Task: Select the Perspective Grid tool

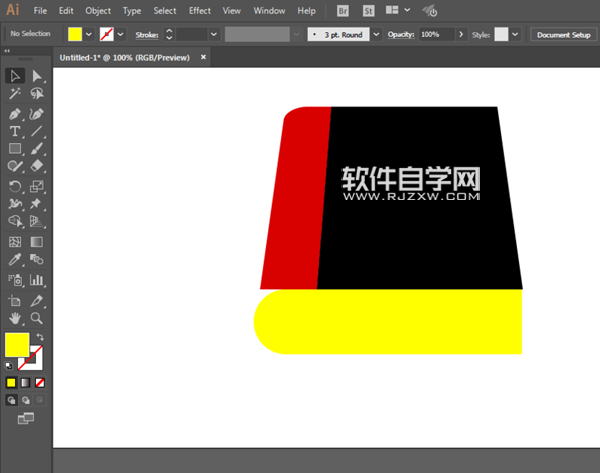Action: pyautogui.click(x=37, y=221)
